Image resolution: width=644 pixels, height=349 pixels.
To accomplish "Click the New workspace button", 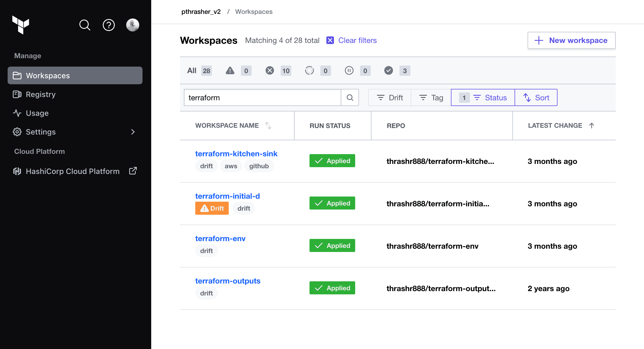I will (x=571, y=40).
